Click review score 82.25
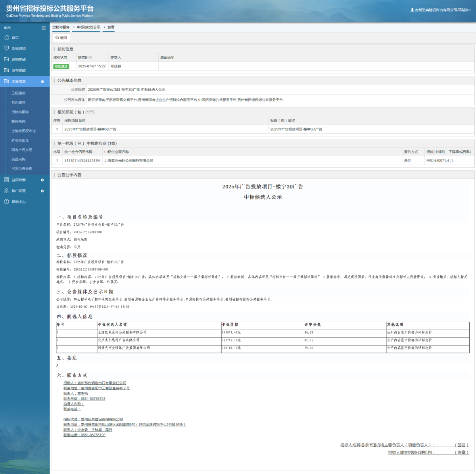Image resolution: width=476 pixels, height=474 pixels. pos(309,340)
